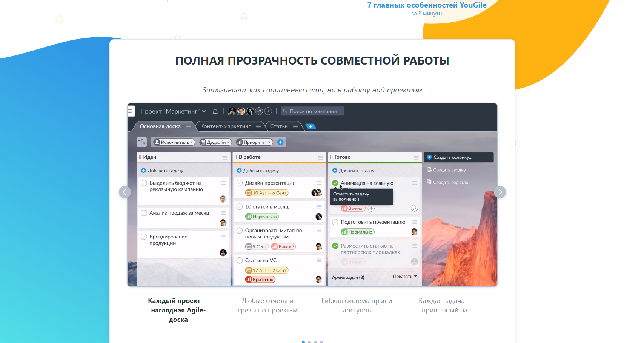
Task: Open the menu on the Подготовить презентацию card
Action: (x=415, y=222)
